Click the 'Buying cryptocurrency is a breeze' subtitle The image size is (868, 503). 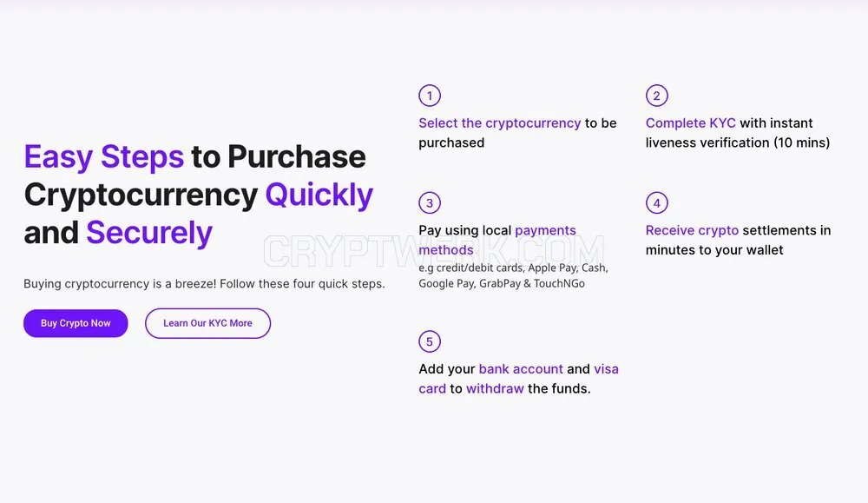pyautogui.click(x=204, y=283)
